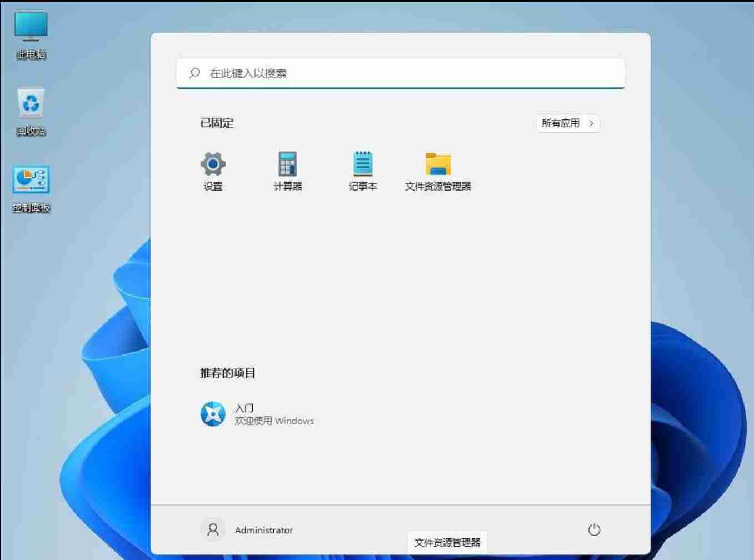Click the 入门 recommended item title

pos(244,408)
